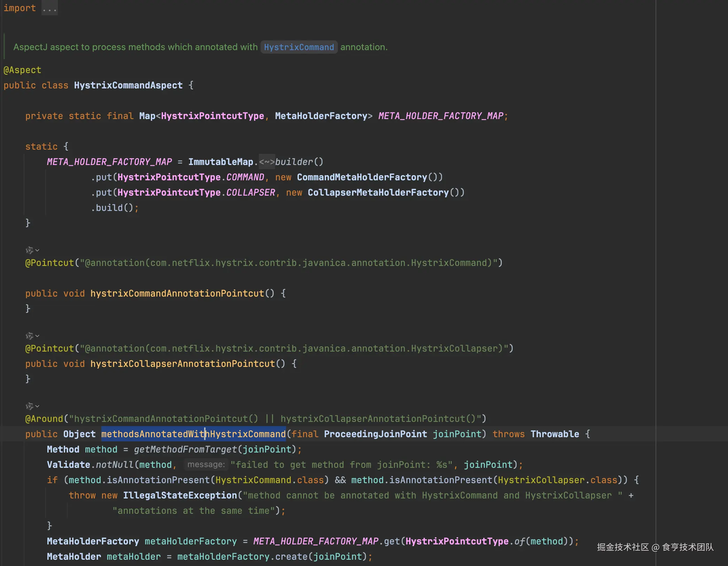Click the @Aspect annotation
Image resolution: width=728 pixels, height=566 pixels.
coord(22,70)
